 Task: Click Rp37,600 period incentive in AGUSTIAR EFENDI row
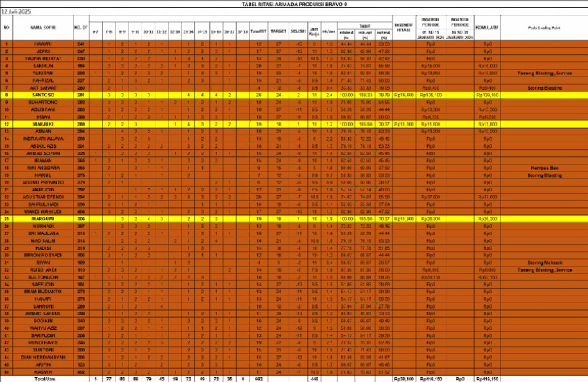(430, 197)
